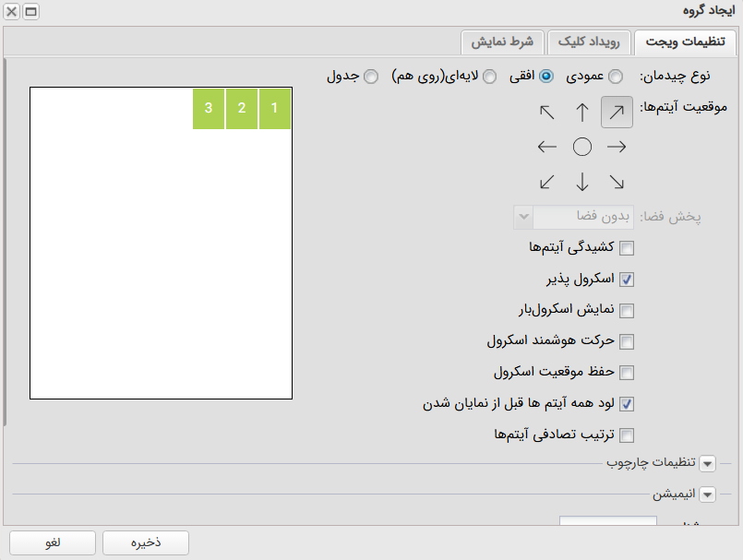Choose افقی (horizontal) layout radio
Screen dimensions: 743x560
click(x=546, y=77)
